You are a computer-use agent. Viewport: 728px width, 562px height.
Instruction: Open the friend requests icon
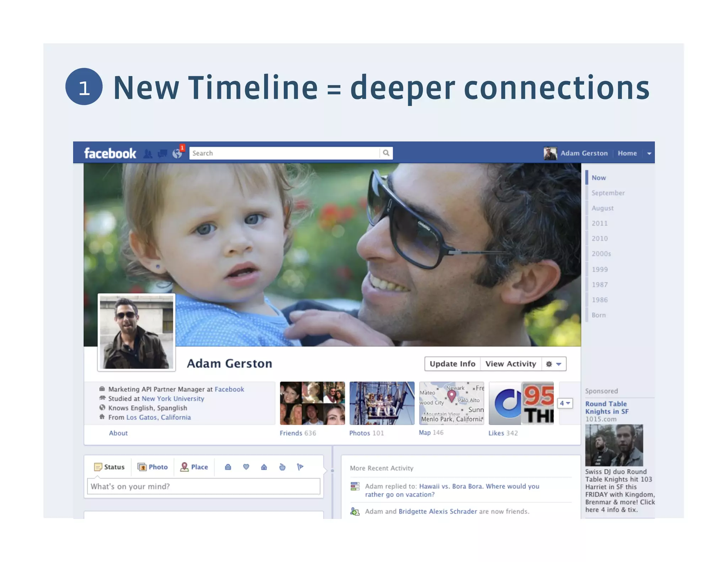pos(148,153)
